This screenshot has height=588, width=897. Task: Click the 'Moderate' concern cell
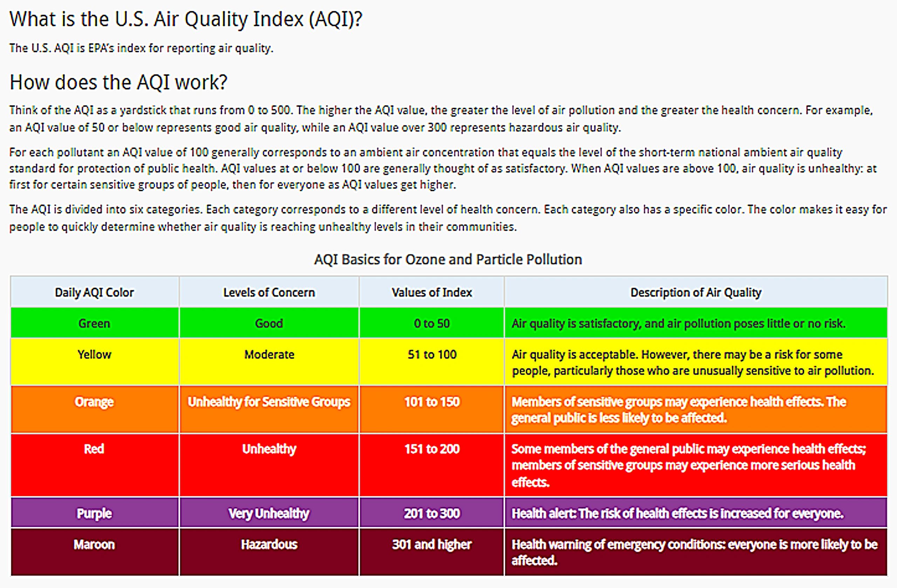(269, 354)
